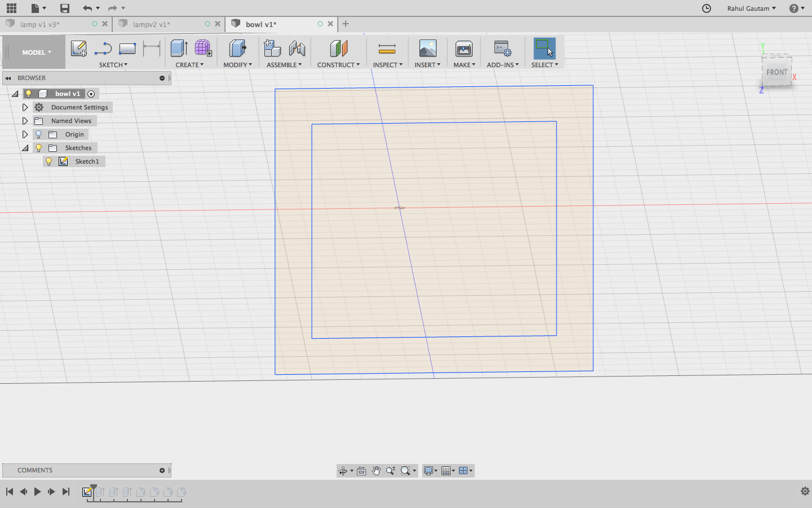
Task: Close the bowl v1 tab
Action: pyautogui.click(x=330, y=24)
